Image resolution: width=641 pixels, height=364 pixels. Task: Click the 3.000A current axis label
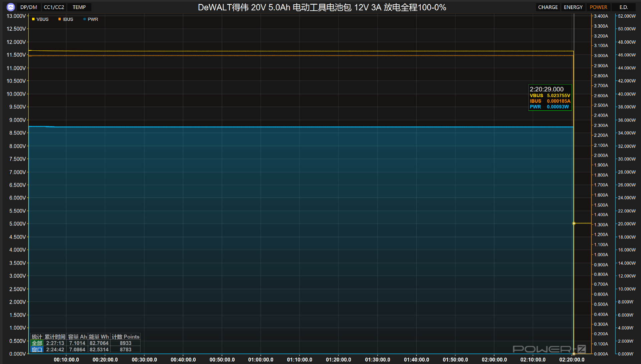(601, 56)
